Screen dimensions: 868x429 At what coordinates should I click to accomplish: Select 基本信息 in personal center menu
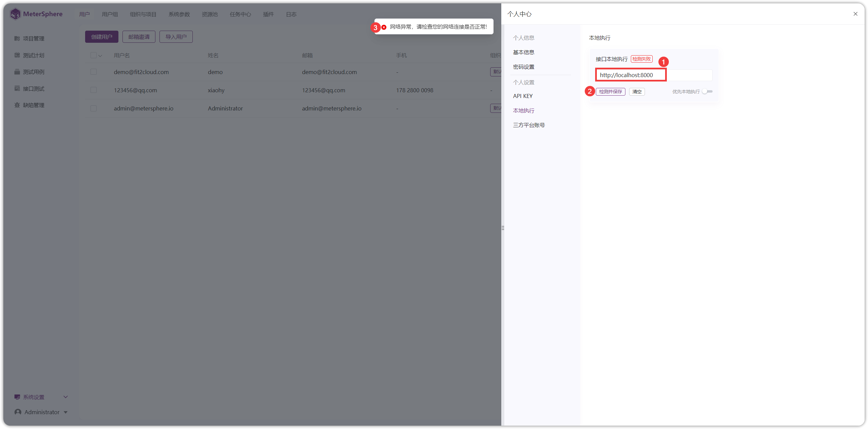point(523,52)
